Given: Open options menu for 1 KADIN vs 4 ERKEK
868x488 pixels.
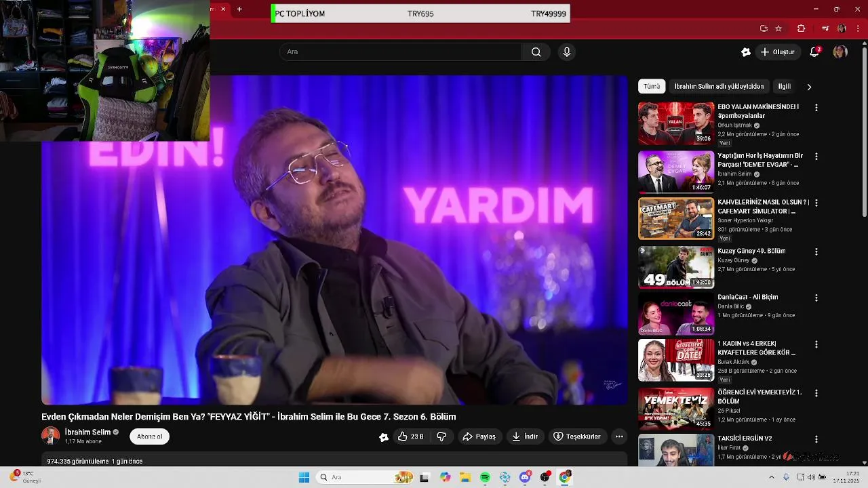Looking at the screenshot, I should pos(816,344).
